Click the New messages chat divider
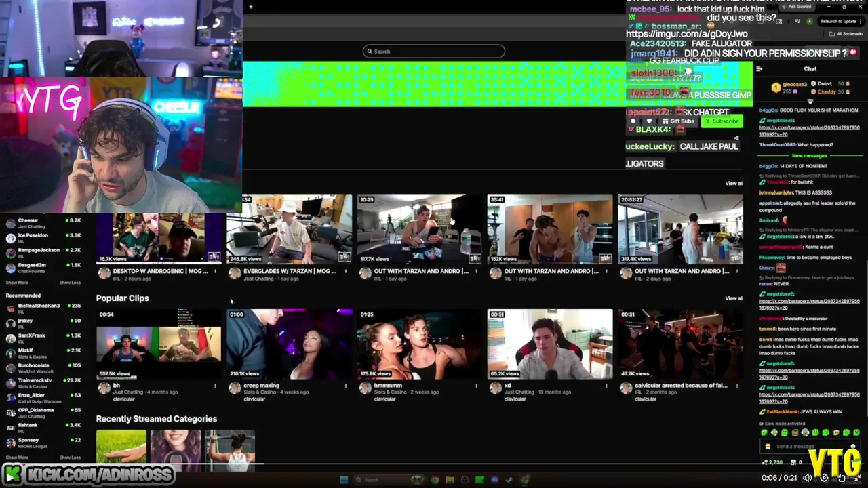868x488 pixels. point(810,156)
